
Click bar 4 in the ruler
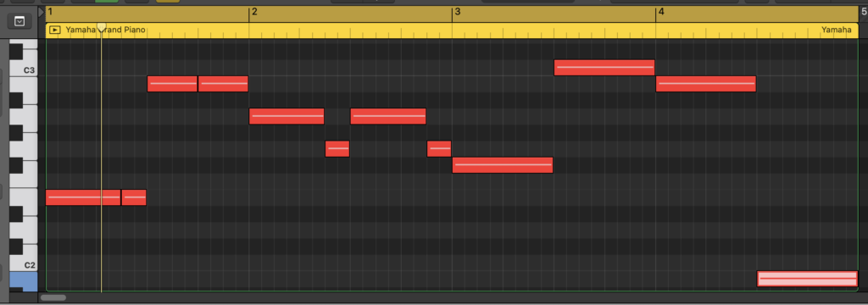coord(661,12)
